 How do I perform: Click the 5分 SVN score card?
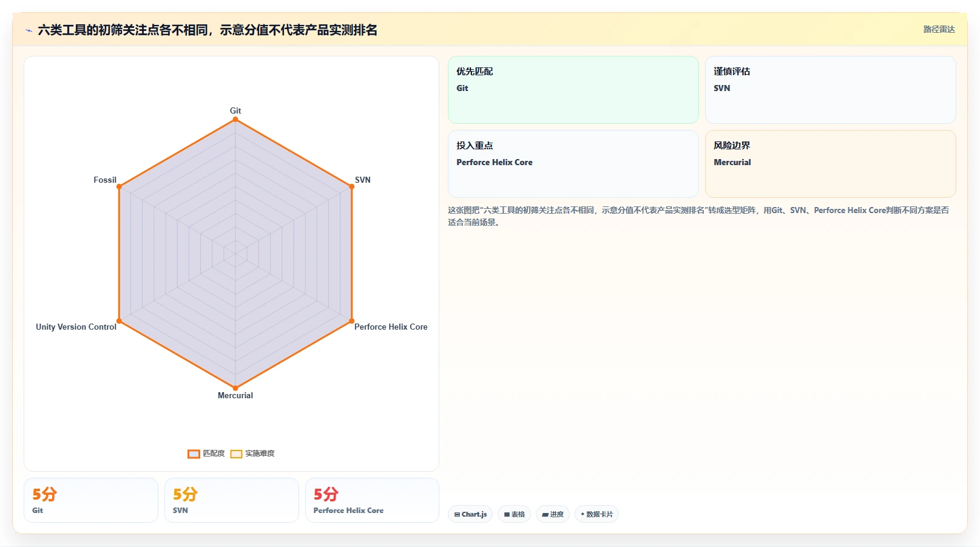232,500
